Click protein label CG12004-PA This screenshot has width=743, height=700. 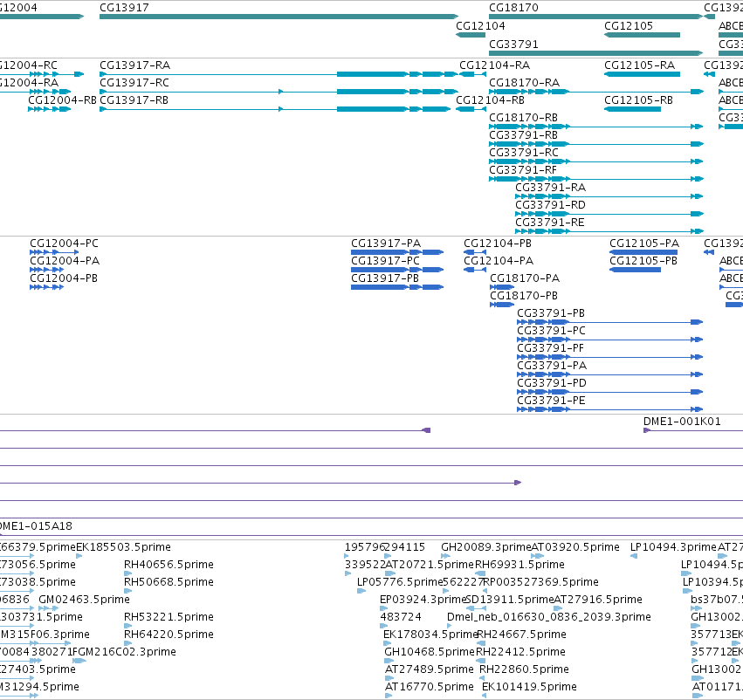65,261
